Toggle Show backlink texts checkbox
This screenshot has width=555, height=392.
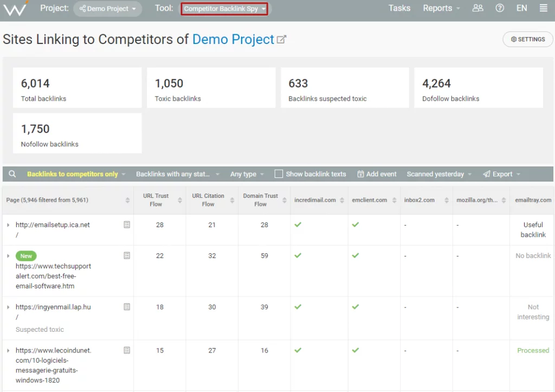(279, 174)
